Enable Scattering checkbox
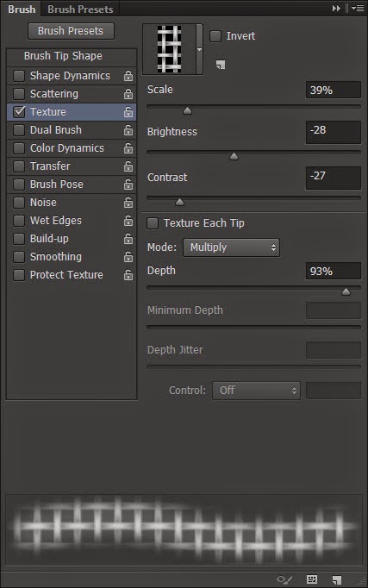Image resolution: width=368 pixels, height=588 pixels. [19, 94]
